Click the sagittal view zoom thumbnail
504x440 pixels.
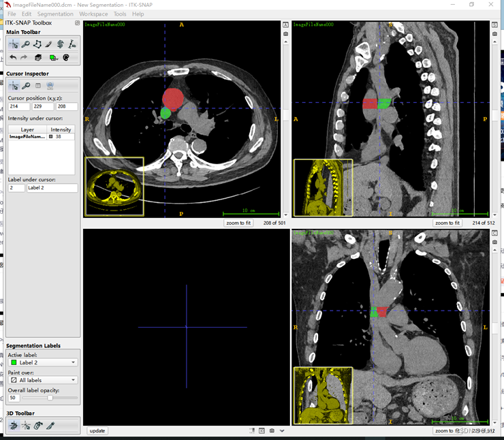[x=324, y=188]
